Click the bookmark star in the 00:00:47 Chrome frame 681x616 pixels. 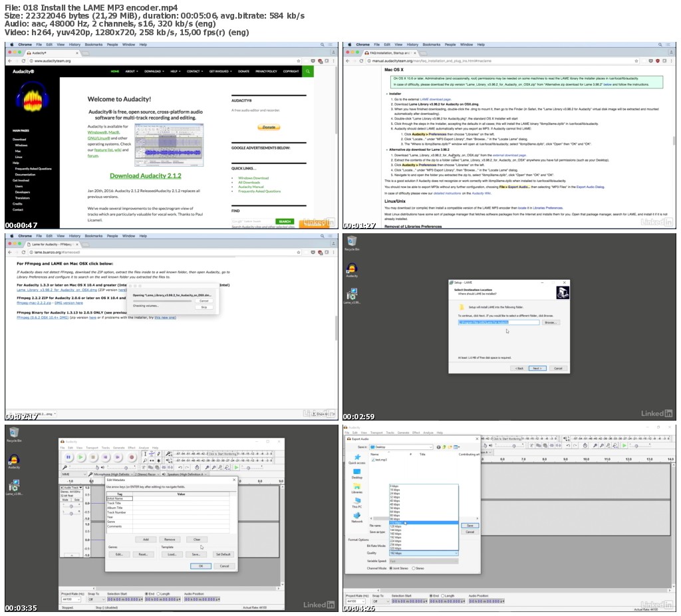click(299, 60)
